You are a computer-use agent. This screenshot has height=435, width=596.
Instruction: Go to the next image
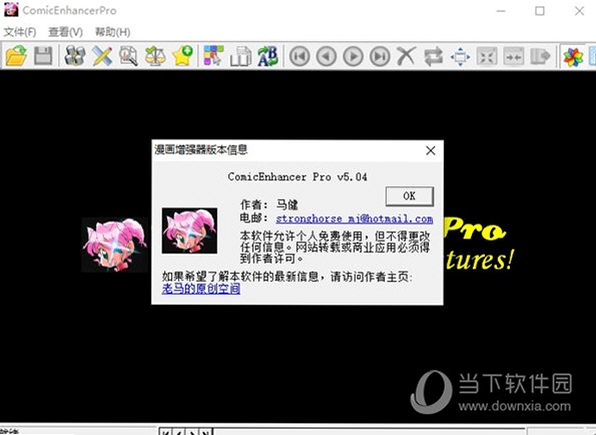[x=353, y=56]
